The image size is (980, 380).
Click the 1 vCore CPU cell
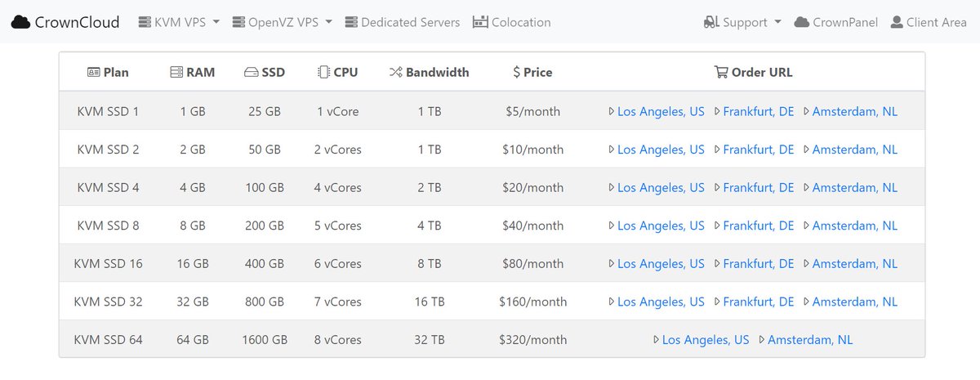[338, 111]
